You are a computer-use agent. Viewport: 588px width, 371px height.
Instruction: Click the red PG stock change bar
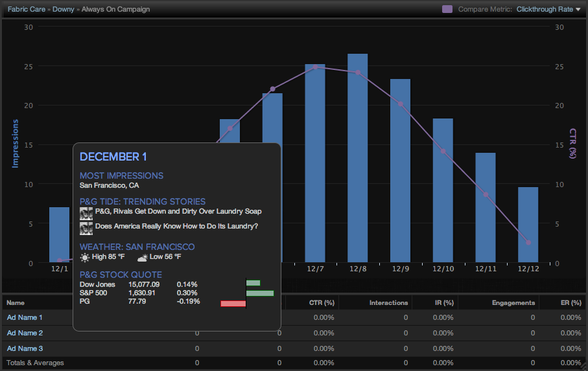pos(233,303)
